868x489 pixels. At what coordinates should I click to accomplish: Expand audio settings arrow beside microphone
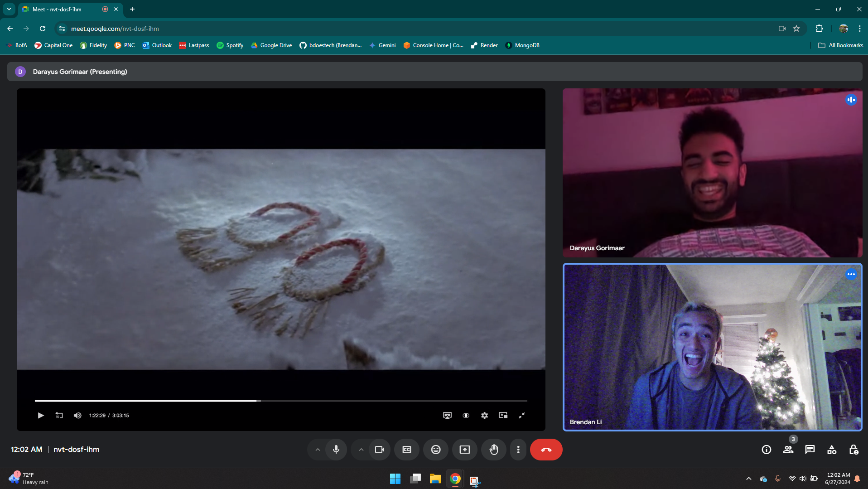[318, 450]
